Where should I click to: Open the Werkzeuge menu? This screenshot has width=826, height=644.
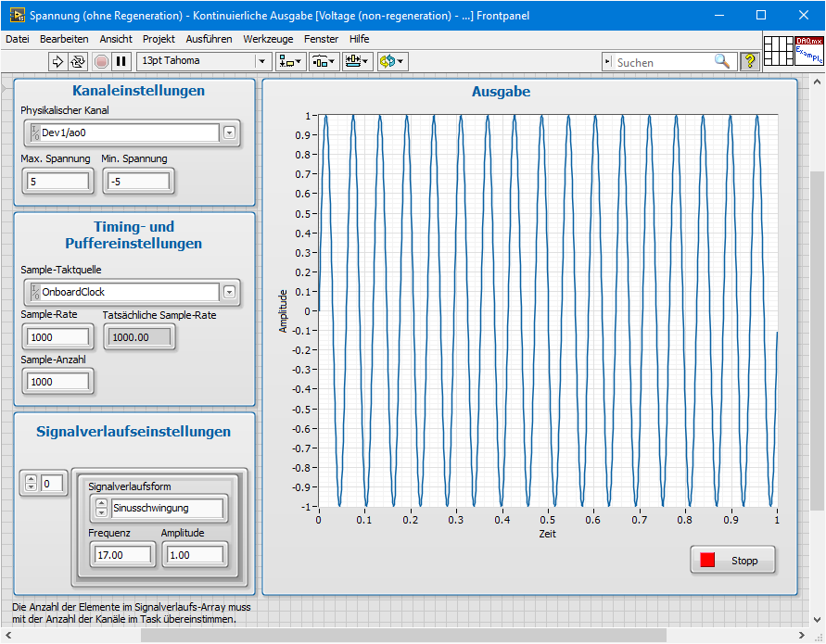(x=268, y=39)
